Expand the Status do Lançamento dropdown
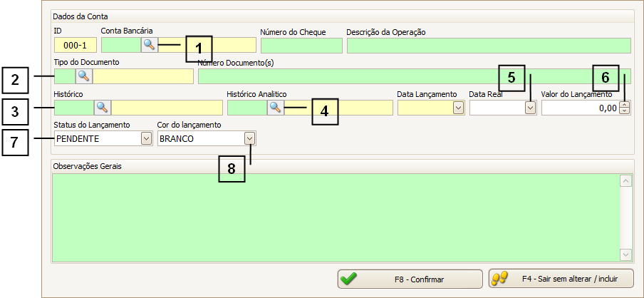 146,138
